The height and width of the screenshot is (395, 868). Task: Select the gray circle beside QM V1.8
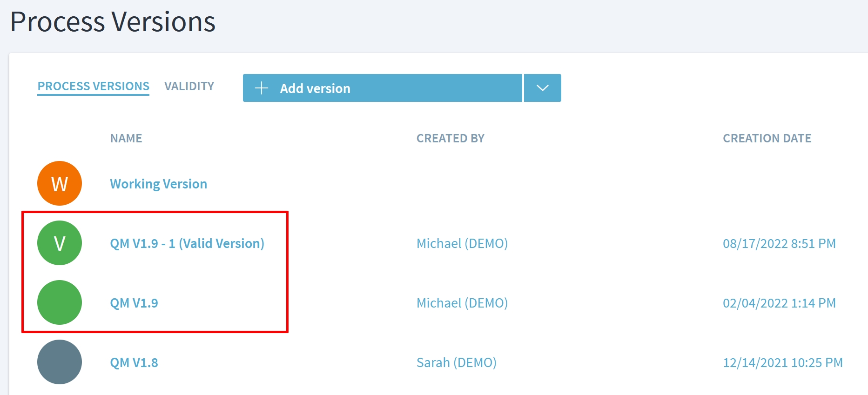(x=60, y=362)
